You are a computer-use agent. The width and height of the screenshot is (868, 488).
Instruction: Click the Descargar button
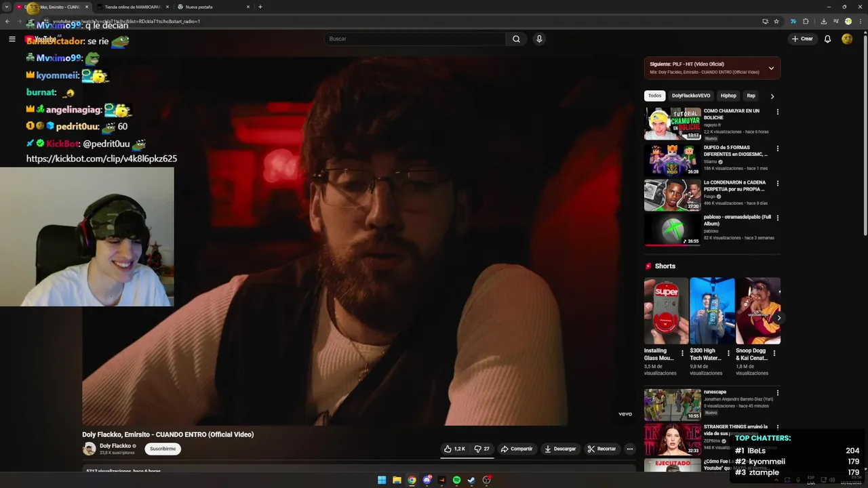tap(560, 449)
